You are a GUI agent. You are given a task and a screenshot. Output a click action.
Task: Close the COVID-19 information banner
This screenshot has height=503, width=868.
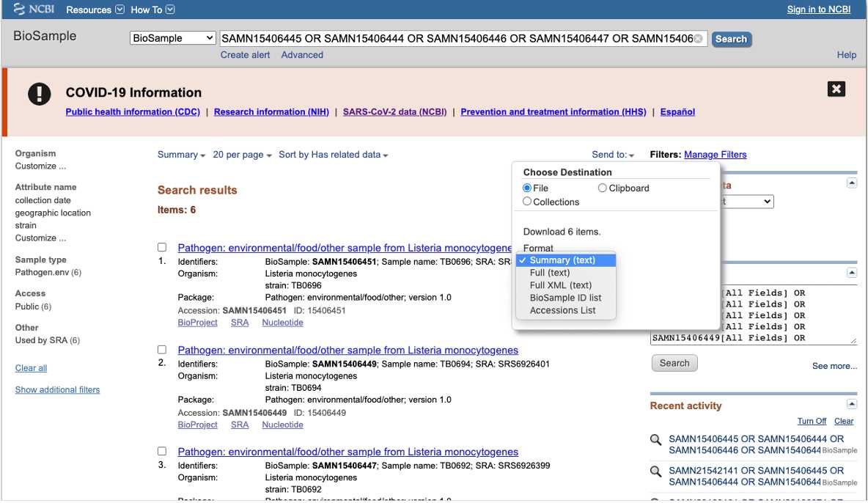[836, 89]
